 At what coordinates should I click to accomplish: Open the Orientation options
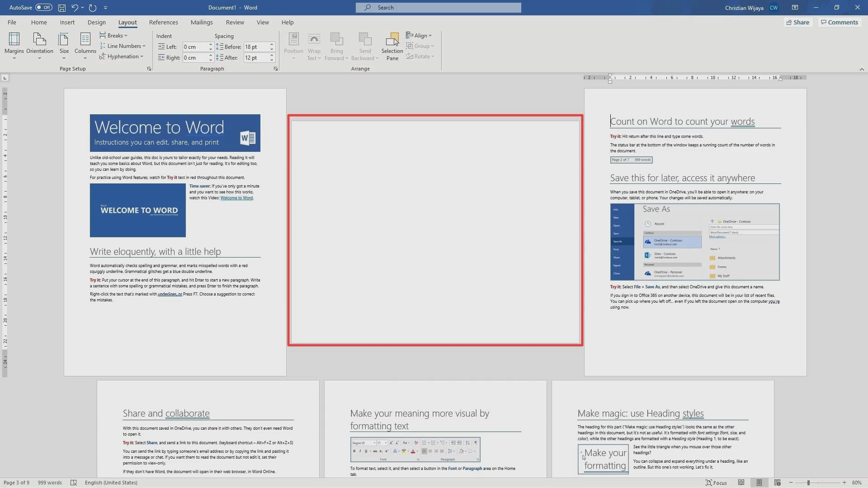pos(39,46)
